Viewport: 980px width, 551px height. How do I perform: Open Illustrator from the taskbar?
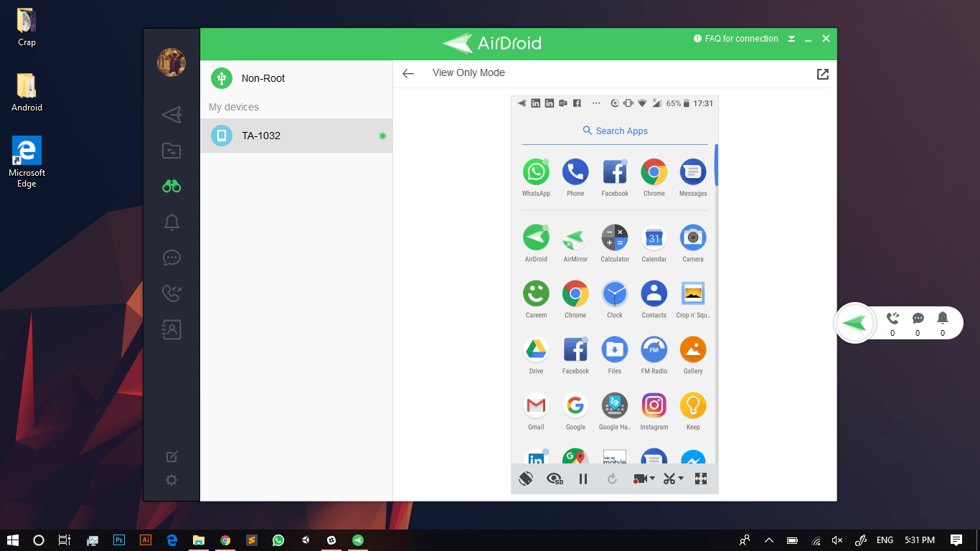click(146, 540)
